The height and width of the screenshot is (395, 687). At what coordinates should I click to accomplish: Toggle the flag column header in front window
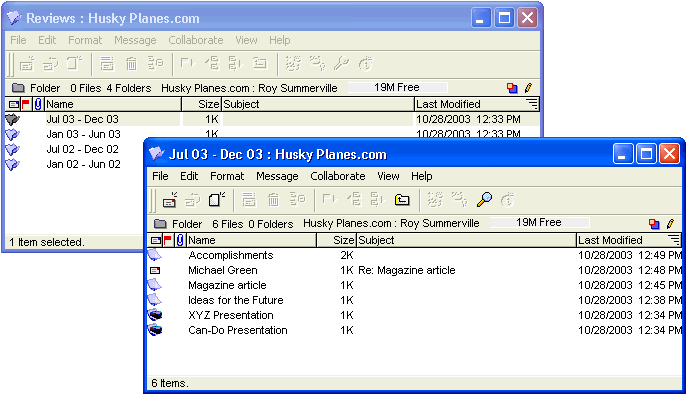(x=167, y=240)
